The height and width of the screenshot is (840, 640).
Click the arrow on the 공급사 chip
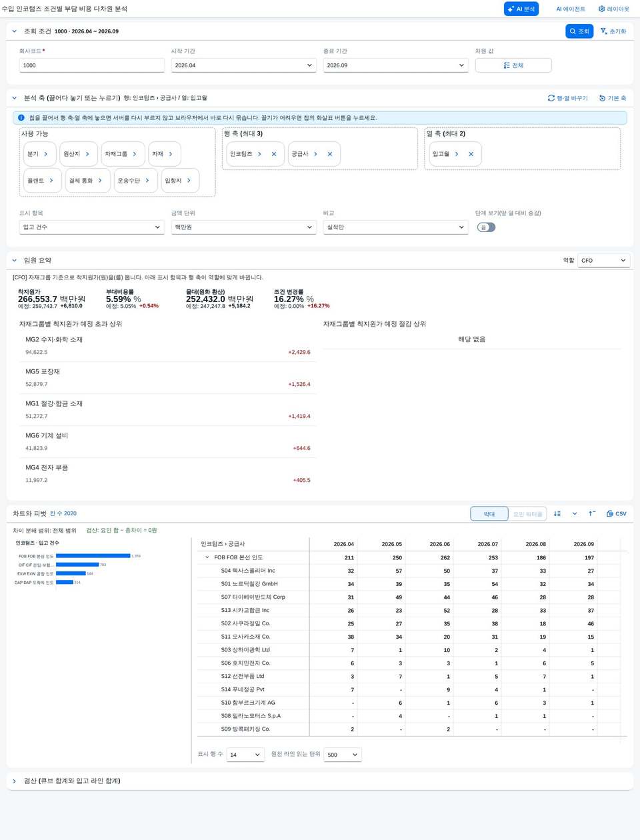315,154
